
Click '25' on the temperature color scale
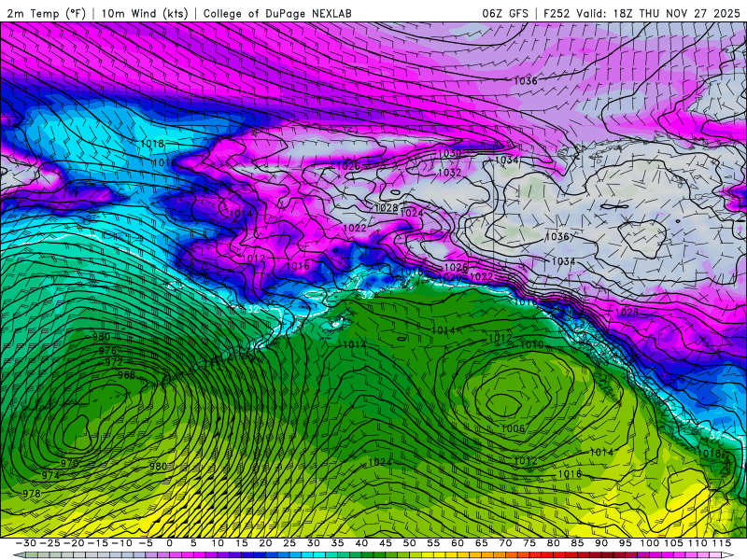289,543
